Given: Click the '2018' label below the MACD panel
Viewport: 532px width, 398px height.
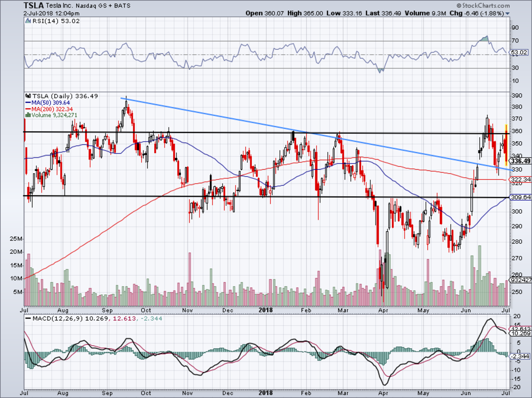Looking at the screenshot, I should click(x=266, y=393).
